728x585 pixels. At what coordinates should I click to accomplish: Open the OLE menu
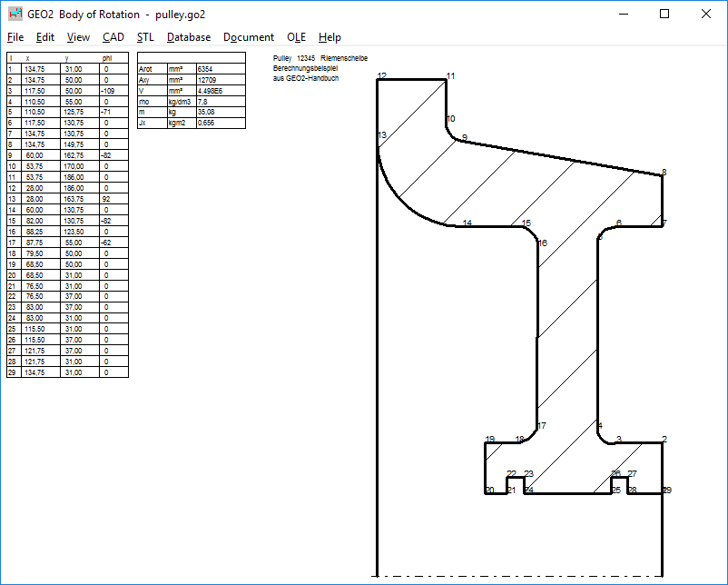[296, 37]
